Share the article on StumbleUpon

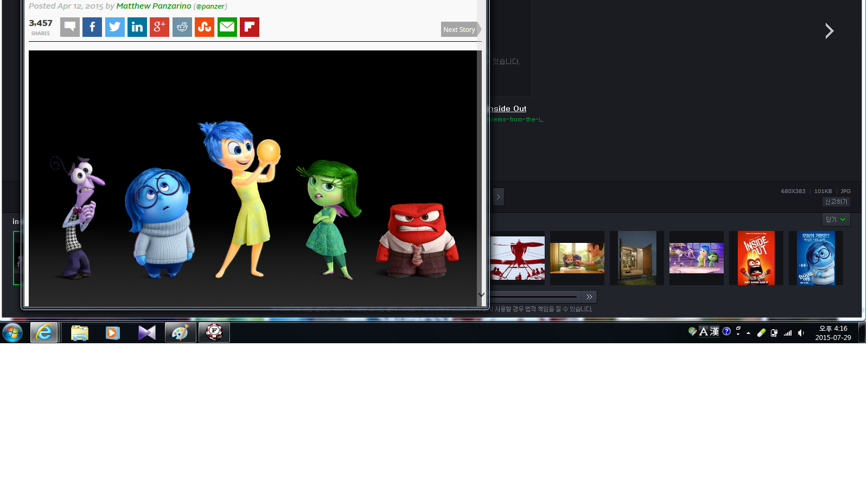pyautogui.click(x=205, y=27)
